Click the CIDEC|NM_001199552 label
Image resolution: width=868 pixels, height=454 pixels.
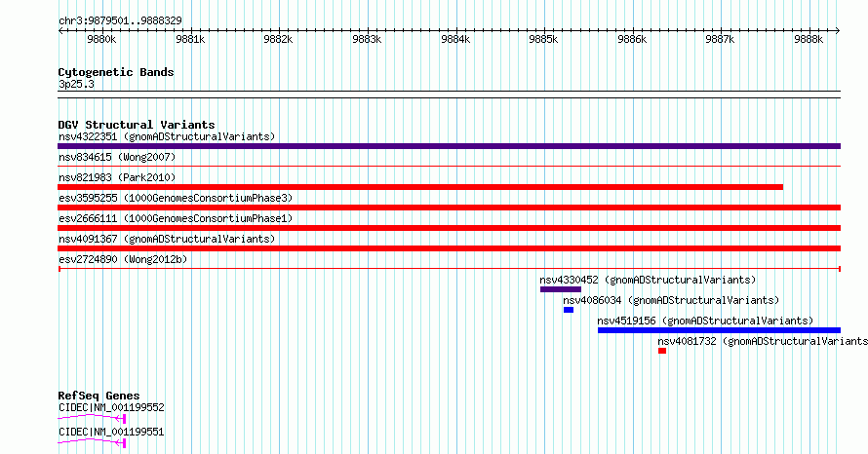coord(111,407)
